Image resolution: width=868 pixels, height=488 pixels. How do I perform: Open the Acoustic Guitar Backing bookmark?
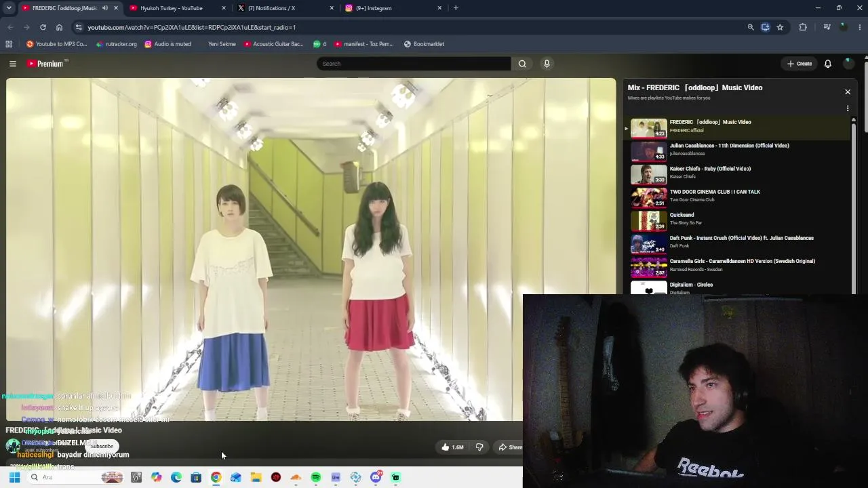click(x=274, y=44)
